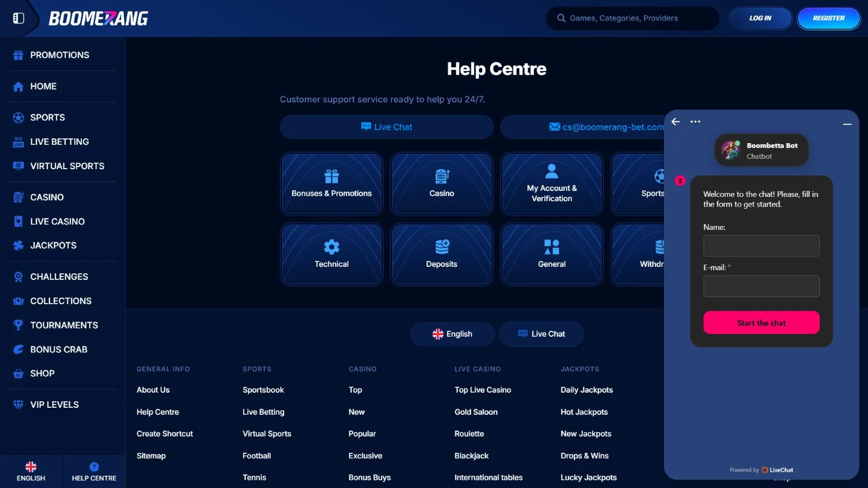This screenshot has width=868, height=488.
Task: Open the English language selector in footer
Action: (452, 334)
